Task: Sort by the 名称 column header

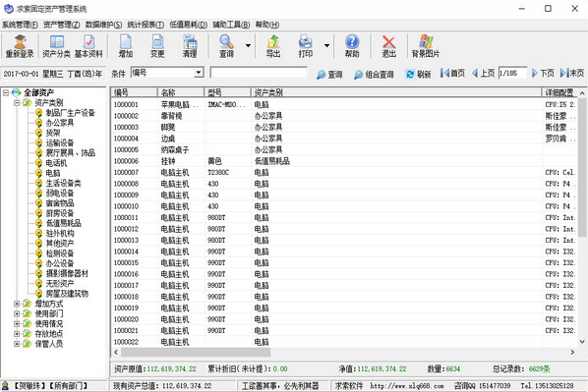Action: [181, 92]
